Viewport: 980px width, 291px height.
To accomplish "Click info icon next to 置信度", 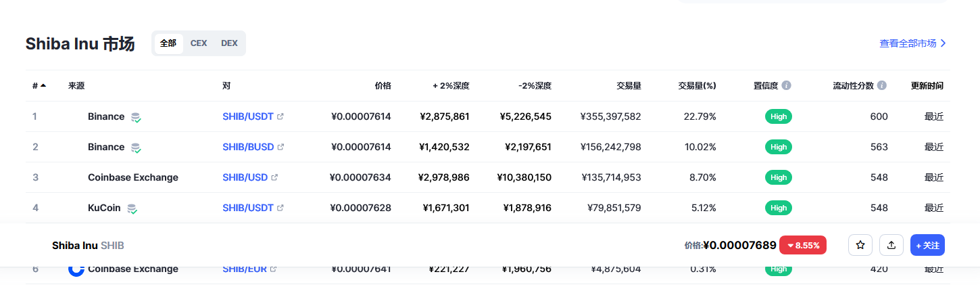I will 787,86.
